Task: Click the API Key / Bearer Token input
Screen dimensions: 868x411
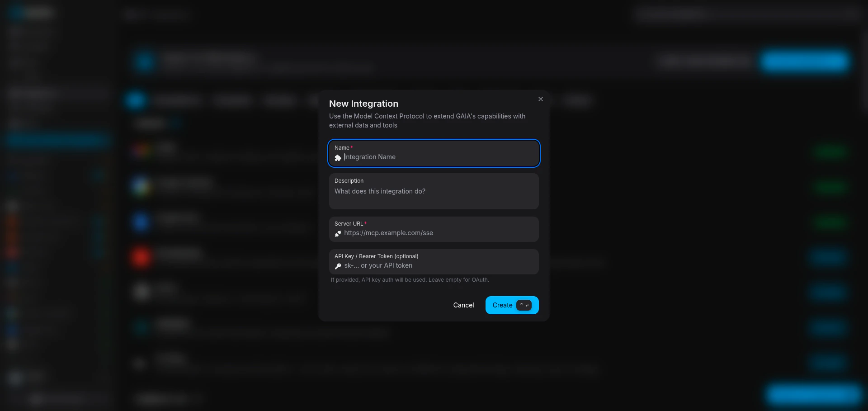Action: pos(433,265)
